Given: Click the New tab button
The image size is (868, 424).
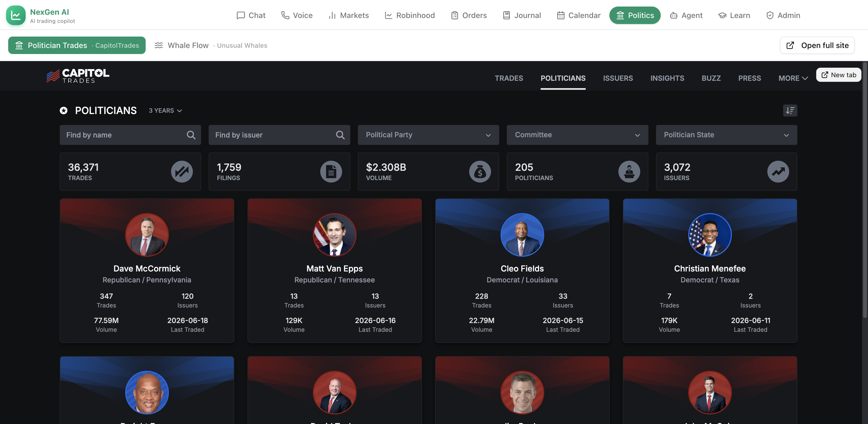Looking at the screenshot, I should coord(838,75).
